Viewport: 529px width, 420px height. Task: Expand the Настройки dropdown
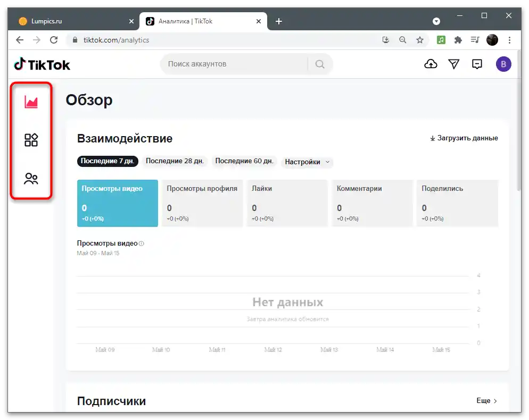[307, 162]
